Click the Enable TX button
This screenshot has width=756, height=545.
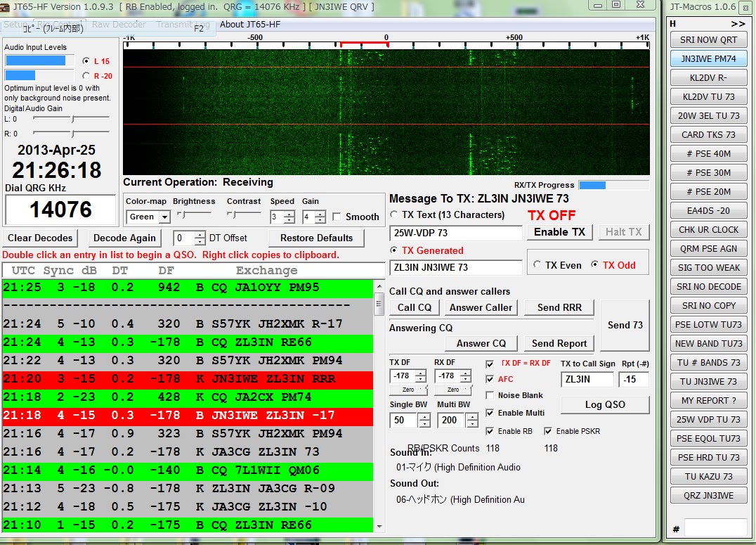click(x=559, y=232)
